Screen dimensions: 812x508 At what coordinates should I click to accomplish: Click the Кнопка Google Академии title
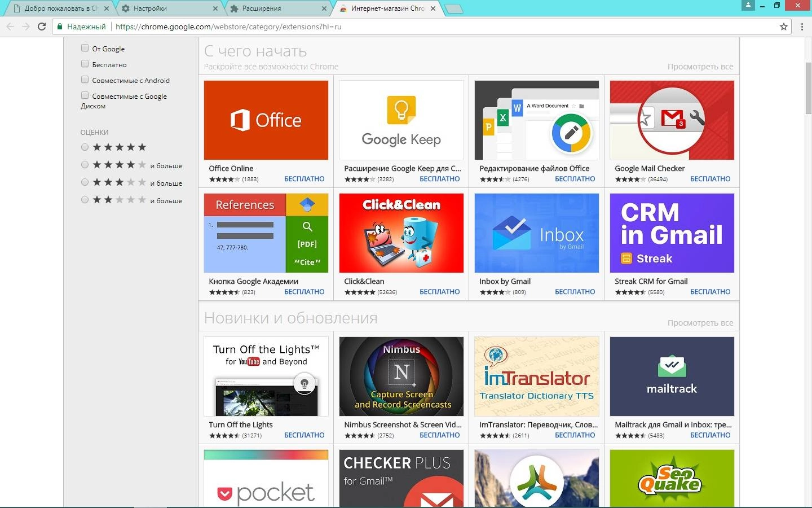(254, 281)
